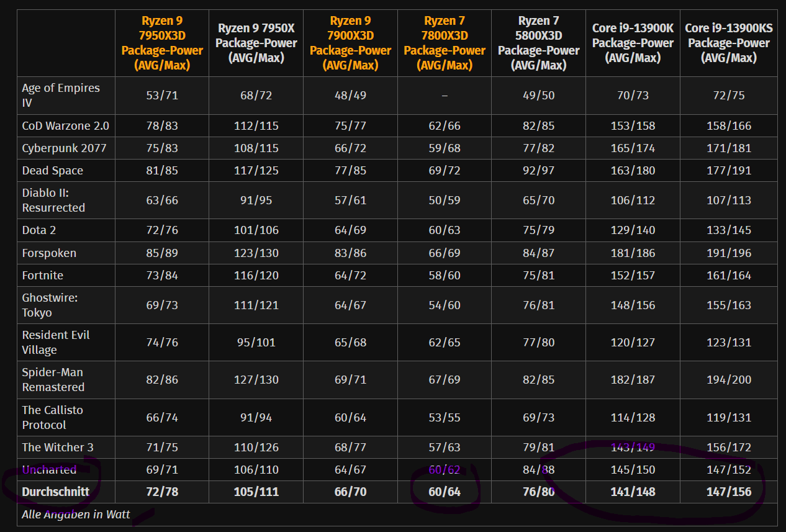Click the 78/83 cell in CoD Warzone 2.0 row
This screenshot has width=786, height=532.
pyautogui.click(x=162, y=125)
